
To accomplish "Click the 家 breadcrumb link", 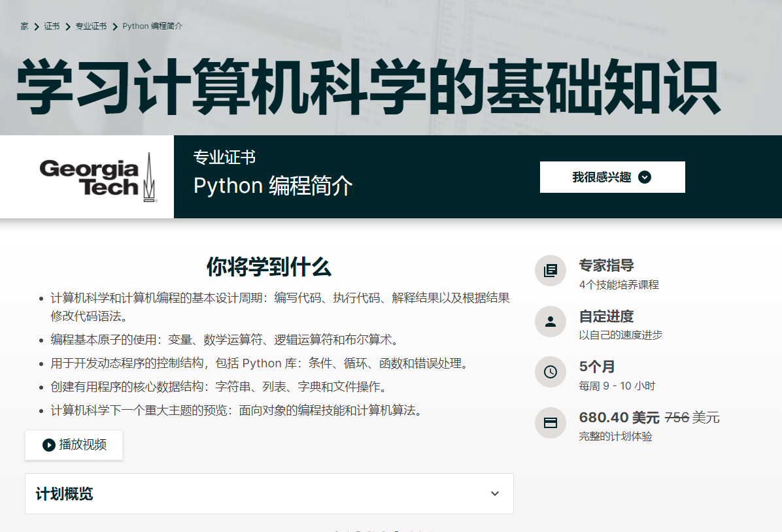I will [x=24, y=26].
